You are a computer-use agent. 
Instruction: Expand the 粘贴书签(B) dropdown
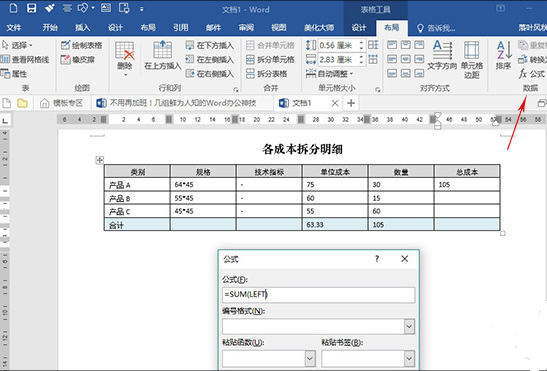(409, 358)
